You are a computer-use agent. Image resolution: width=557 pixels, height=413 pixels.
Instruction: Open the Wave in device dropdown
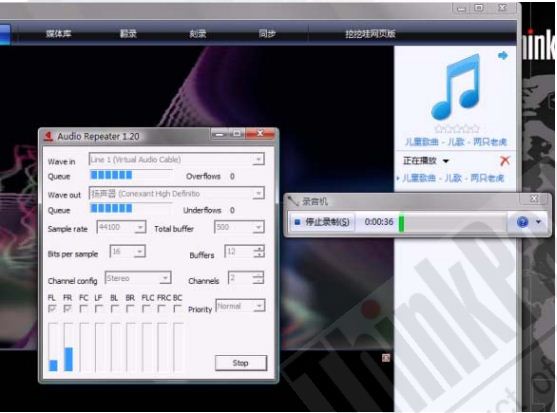coord(258,160)
